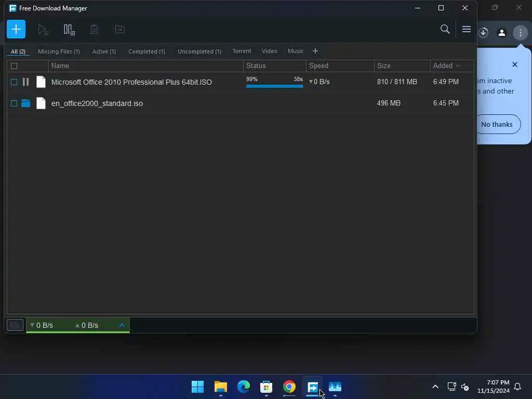532x399 pixels.
Task: Switch to the Completed (1) tab
Action: click(x=147, y=51)
